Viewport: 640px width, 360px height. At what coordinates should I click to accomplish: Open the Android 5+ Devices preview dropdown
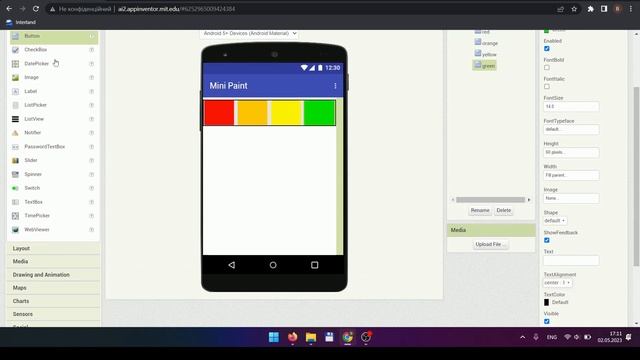point(250,33)
